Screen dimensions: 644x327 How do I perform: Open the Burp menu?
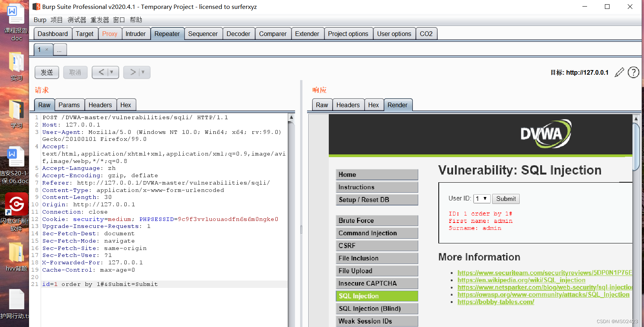point(40,20)
